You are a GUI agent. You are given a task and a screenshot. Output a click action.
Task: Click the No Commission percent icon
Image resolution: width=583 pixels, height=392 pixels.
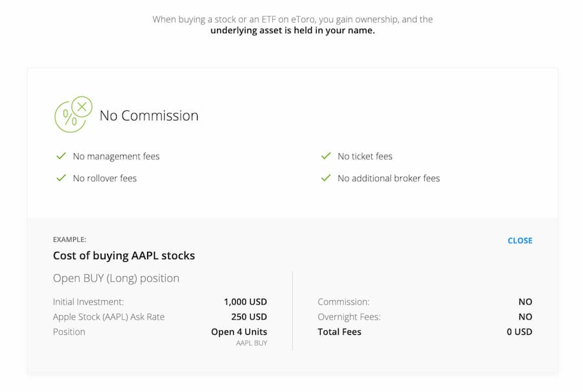coord(73,114)
